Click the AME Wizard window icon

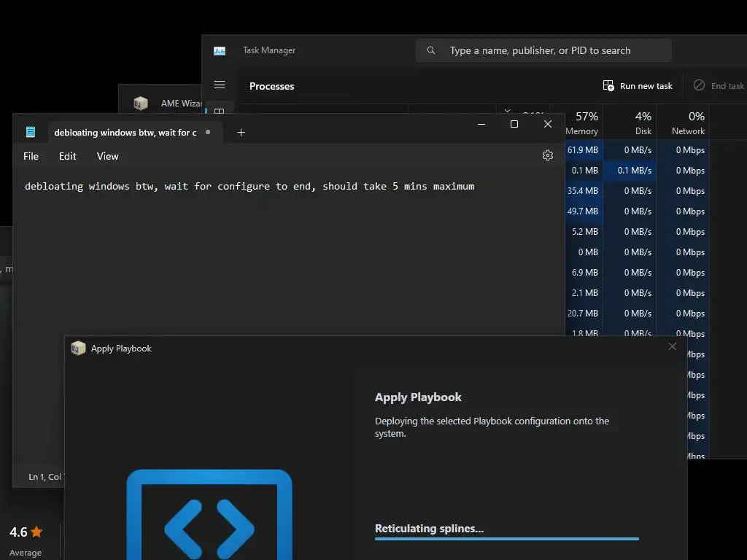point(141,103)
